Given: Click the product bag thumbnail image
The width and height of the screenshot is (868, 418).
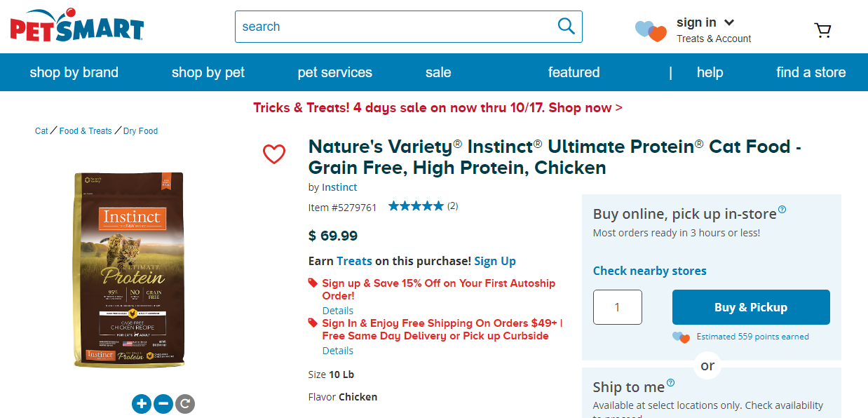Looking at the screenshot, I should (128, 270).
